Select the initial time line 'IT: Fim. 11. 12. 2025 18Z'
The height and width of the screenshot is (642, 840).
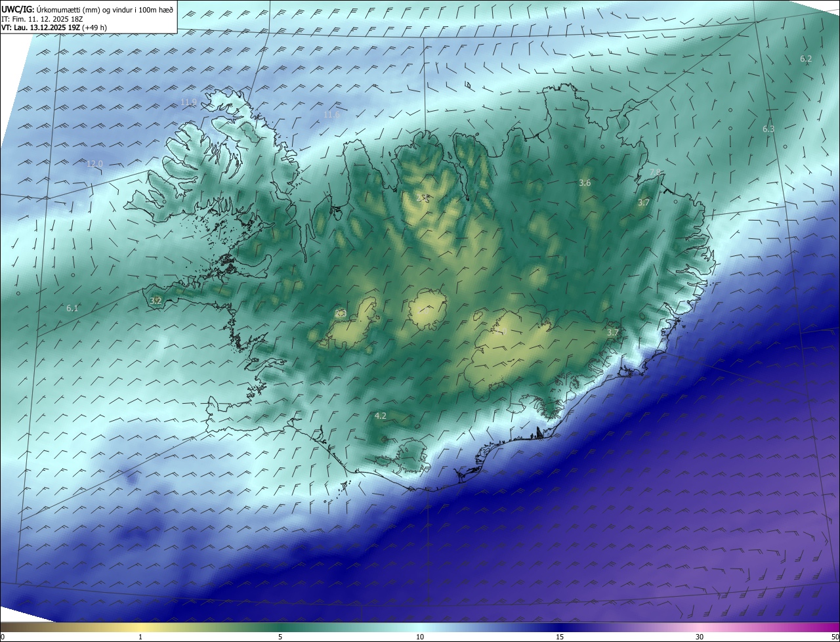[42, 19]
